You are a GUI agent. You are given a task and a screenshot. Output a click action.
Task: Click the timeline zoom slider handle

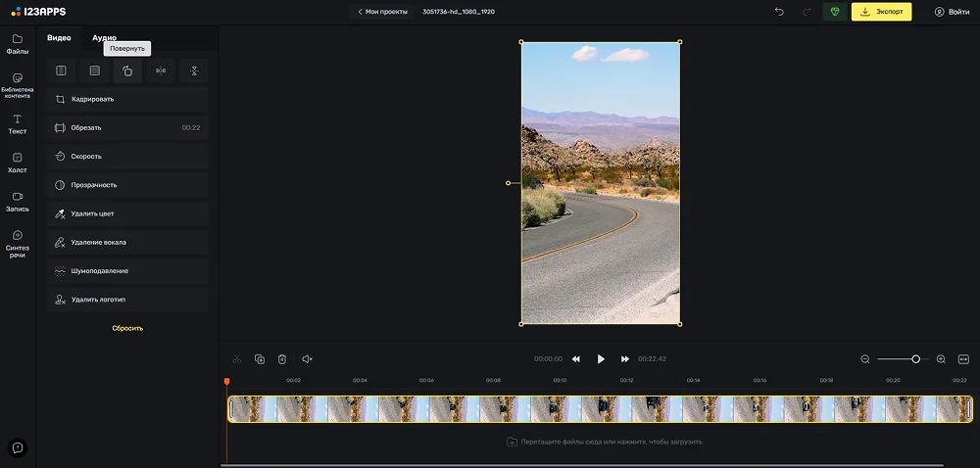(916, 359)
